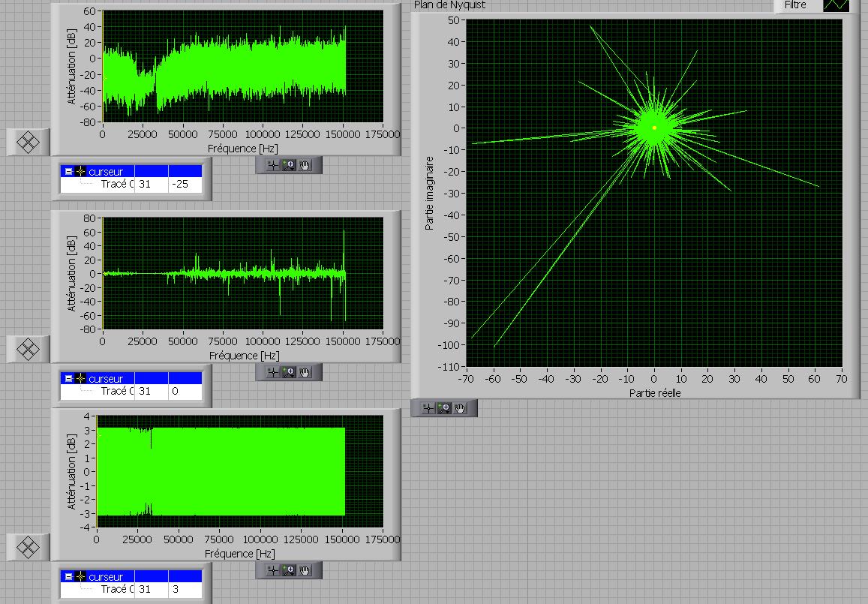
Task: Click the 70 tick on the Nyquist horizontal axis
Action: coord(842,379)
